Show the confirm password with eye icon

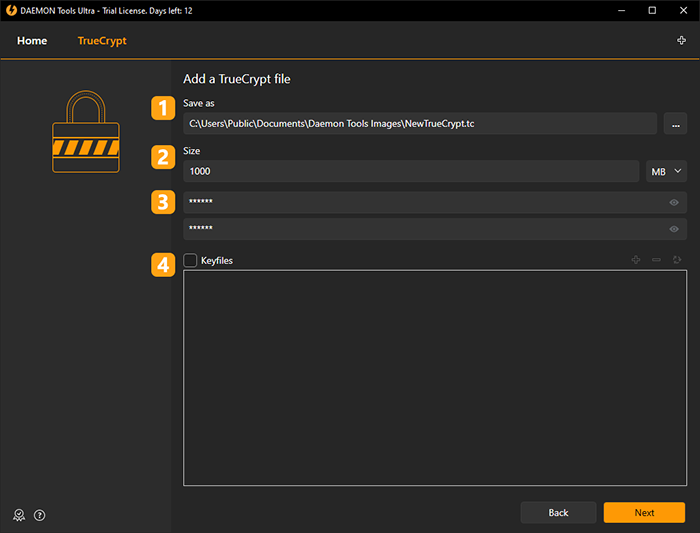coord(674,229)
